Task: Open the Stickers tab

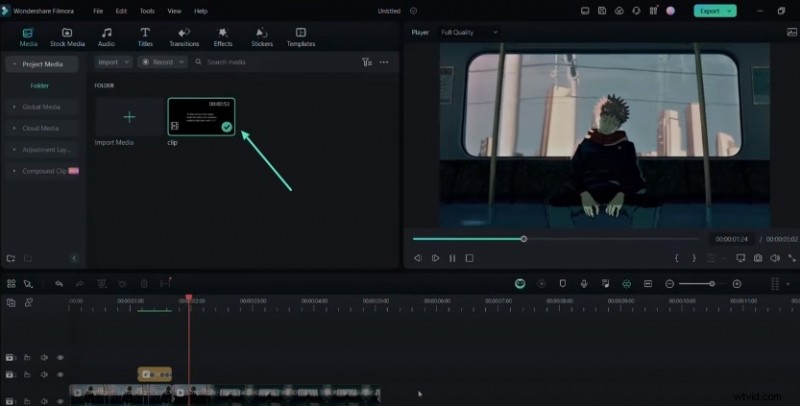Action: click(x=262, y=37)
